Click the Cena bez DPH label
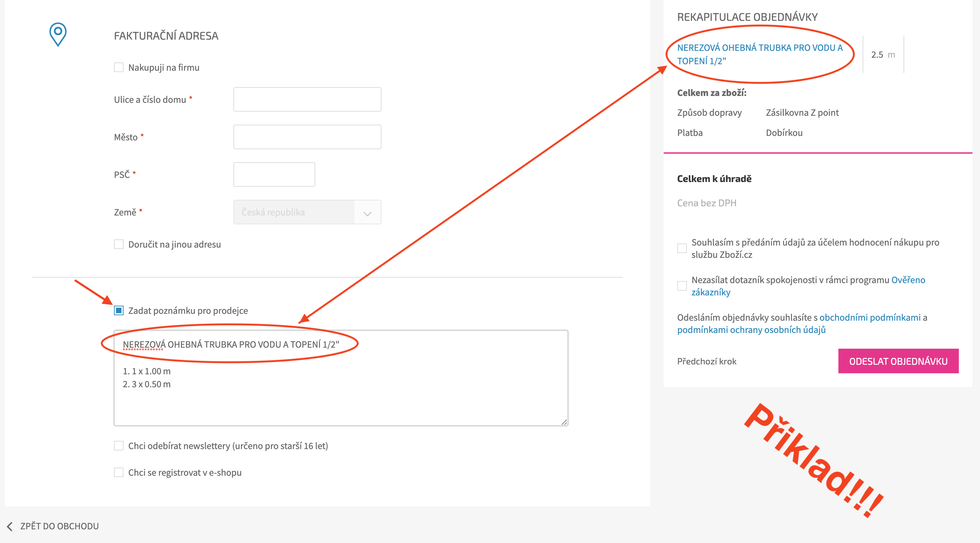 pos(706,203)
